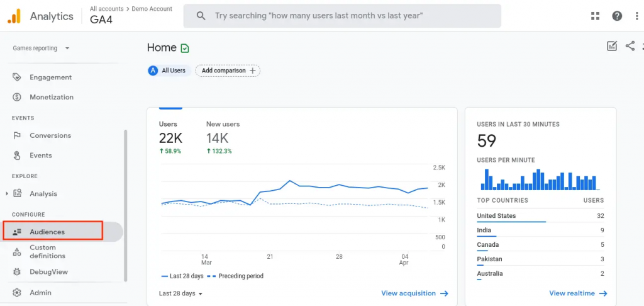Open the Help question mark icon
644x306 pixels.
pos(617,16)
